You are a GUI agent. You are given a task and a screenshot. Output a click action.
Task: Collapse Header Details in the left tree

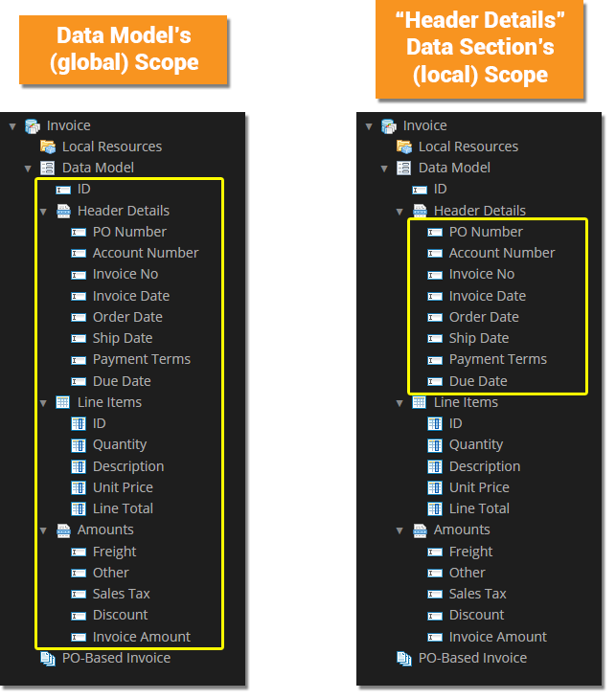click(43, 211)
